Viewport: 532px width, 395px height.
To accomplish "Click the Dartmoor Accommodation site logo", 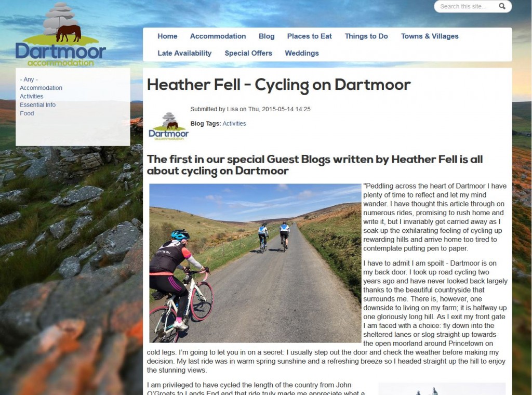I will pyautogui.click(x=61, y=34).
